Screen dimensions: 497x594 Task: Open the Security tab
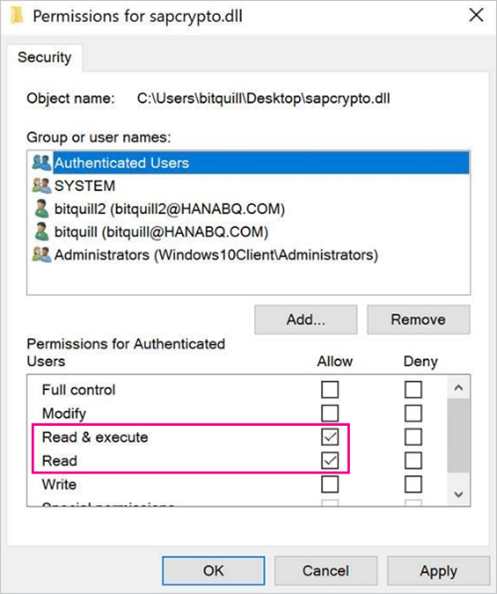pyautogui.click(x=45, y=58)
